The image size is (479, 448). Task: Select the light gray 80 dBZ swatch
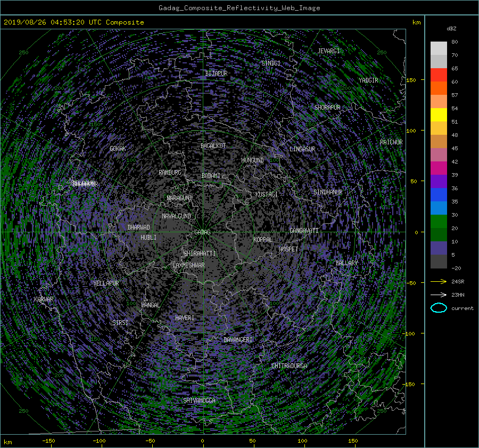click(439, 48)
